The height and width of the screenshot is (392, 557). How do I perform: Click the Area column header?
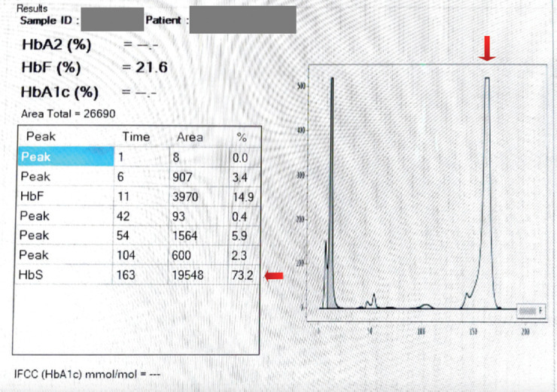(x=190, y=138)
